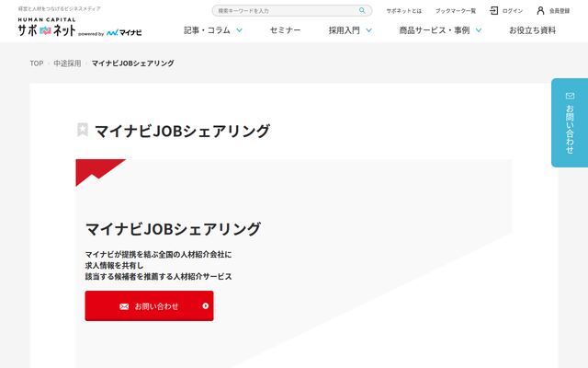Open the ブックマーク一覧 link
The width and height of the screenshot is (588, 368).
tap(456, 11)
